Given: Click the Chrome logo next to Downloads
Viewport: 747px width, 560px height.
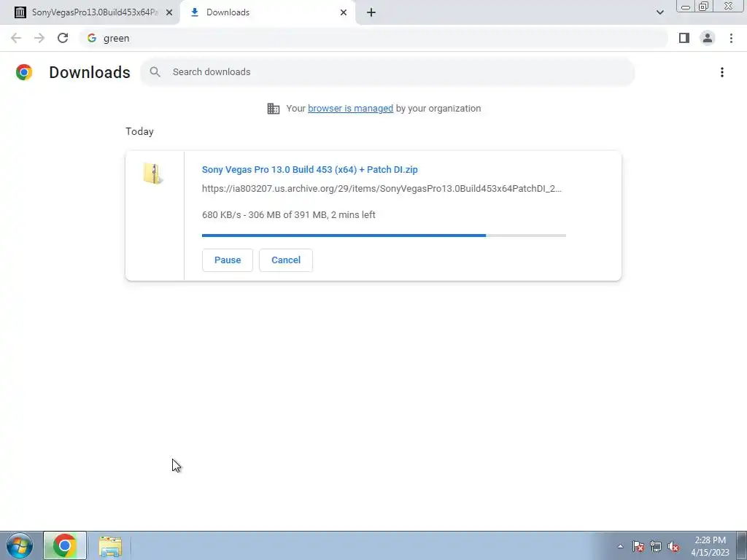Looking at the screenshot, I should pos(24,72).
